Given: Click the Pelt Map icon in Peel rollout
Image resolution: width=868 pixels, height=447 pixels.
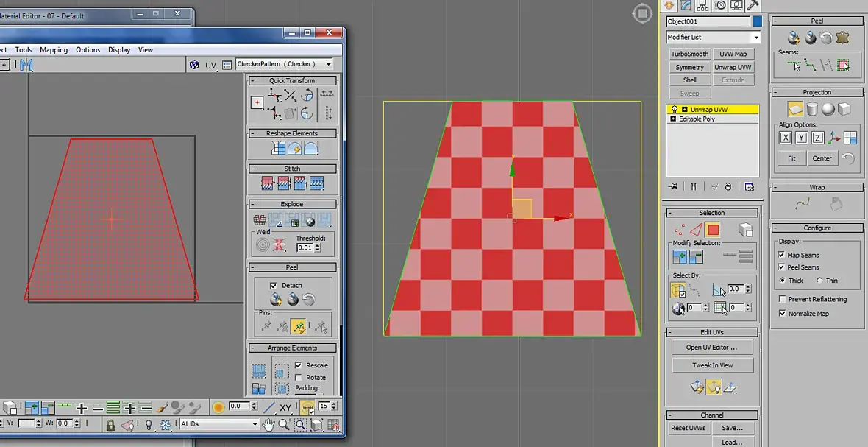Looking at the screenshot, I should click(x=842, y=38).
